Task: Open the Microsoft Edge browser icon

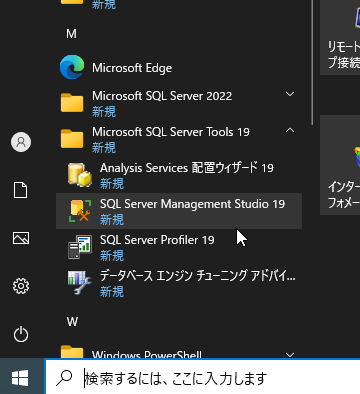Action: (x=72, y=67)
